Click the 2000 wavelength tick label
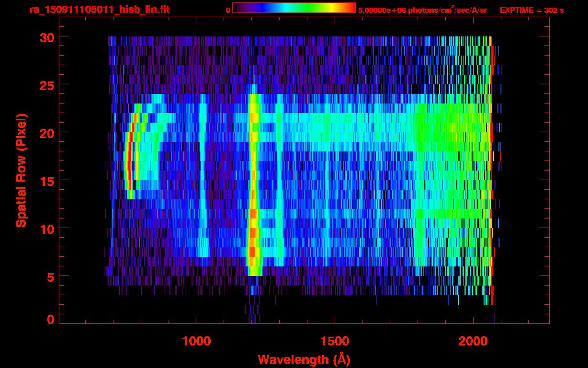The height and width of the screenshot is (368, 588). 473,341
